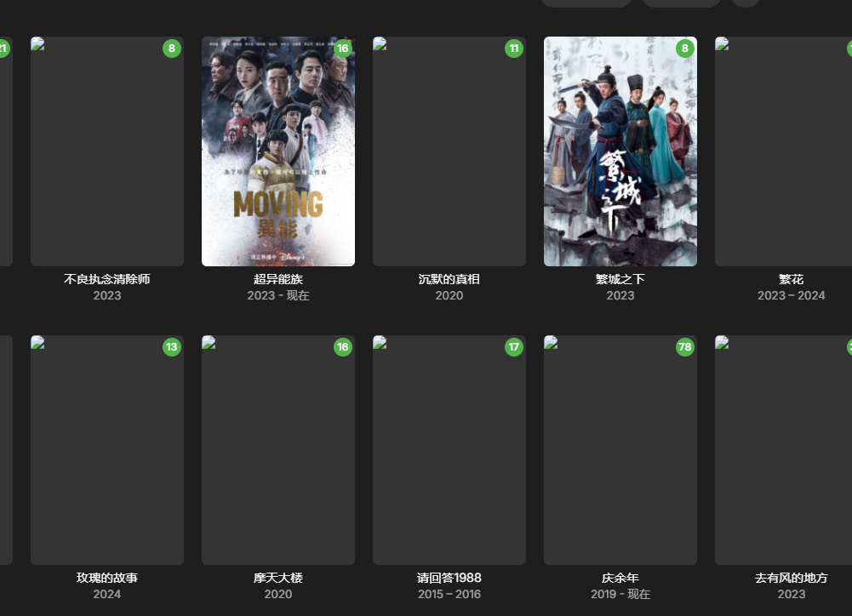This screenshot has height=616, width=852.
Task: Click the 不良执念清除师 title link
Action: tap(107, 279)
